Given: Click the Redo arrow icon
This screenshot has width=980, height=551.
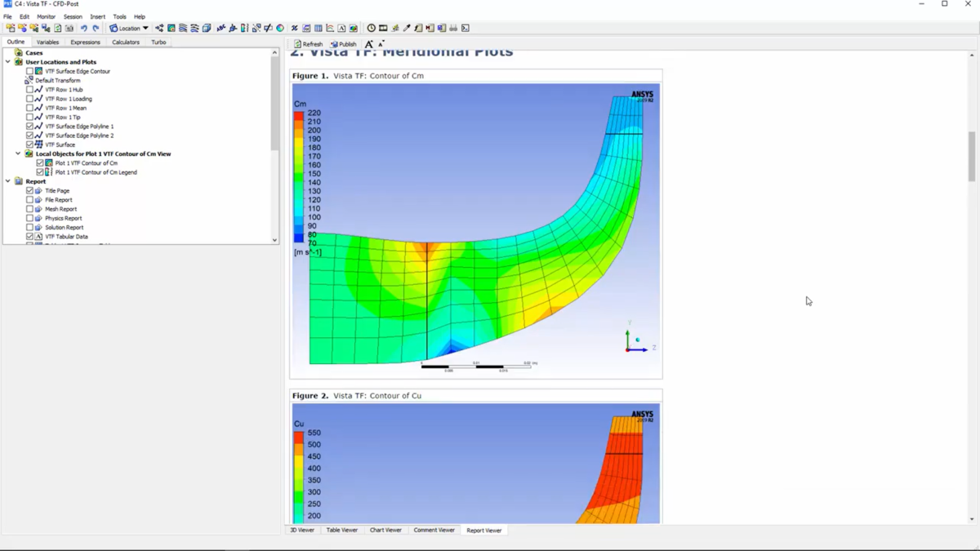Looking at the screenshot, I should coord(96,28).
